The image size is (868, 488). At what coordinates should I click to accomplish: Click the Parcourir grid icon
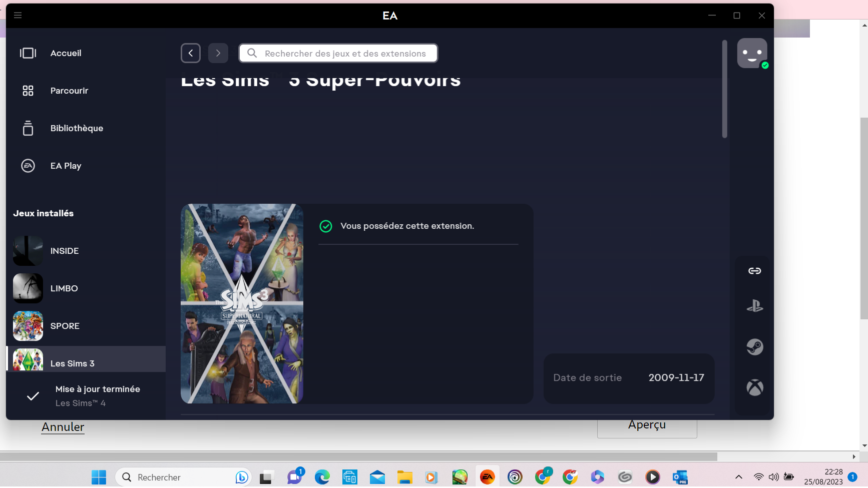pyautogui.click(x=28, y=91)
